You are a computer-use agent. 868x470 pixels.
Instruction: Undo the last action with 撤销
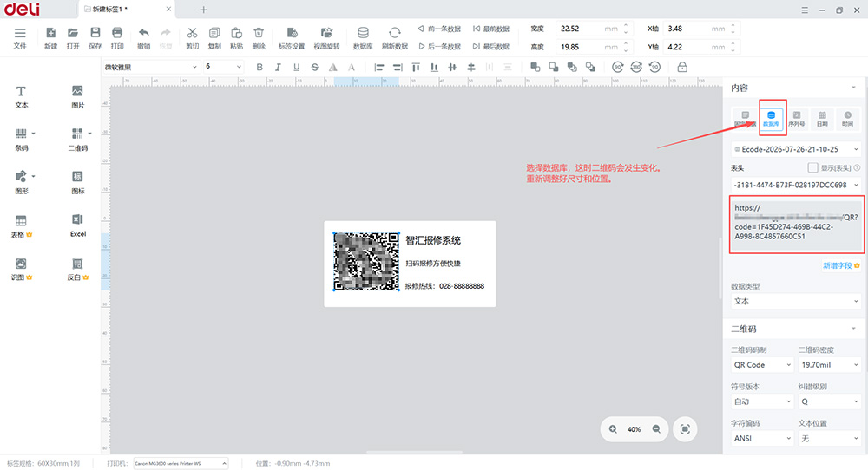pyautogui.click(x=144, y=38)
